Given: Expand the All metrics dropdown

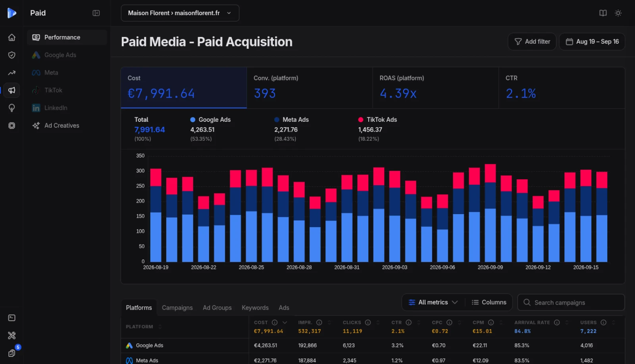Looking at the screenshot, I should click(x=433, y=302).
